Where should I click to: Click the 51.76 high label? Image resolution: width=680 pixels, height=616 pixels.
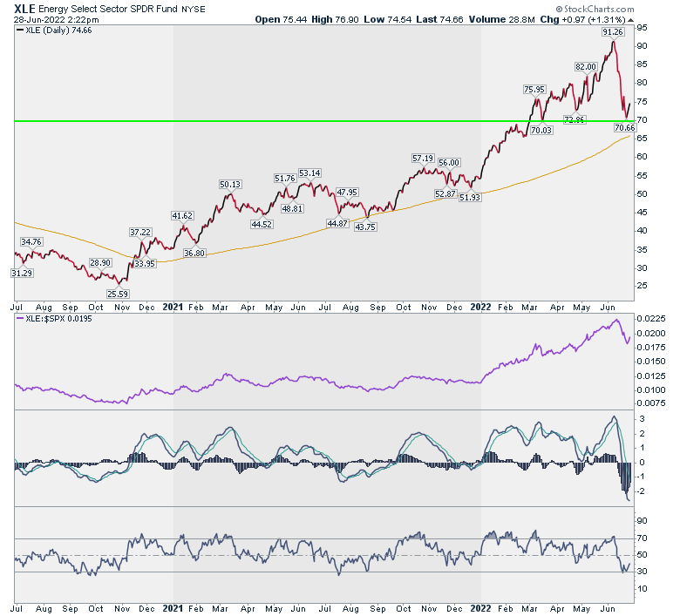[x=284, y=178]
